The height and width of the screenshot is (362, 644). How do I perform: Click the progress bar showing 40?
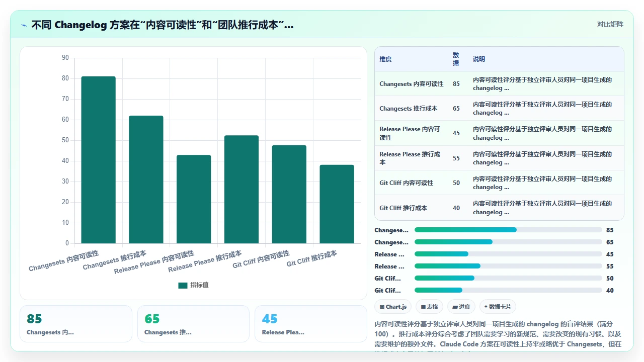[508, 290]
